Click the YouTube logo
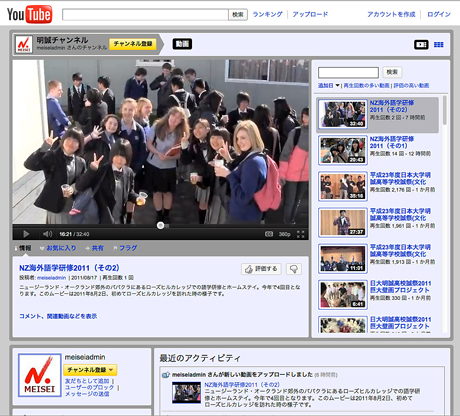The image size is (460, 416). pyautogui.click(x=29, y=14)
